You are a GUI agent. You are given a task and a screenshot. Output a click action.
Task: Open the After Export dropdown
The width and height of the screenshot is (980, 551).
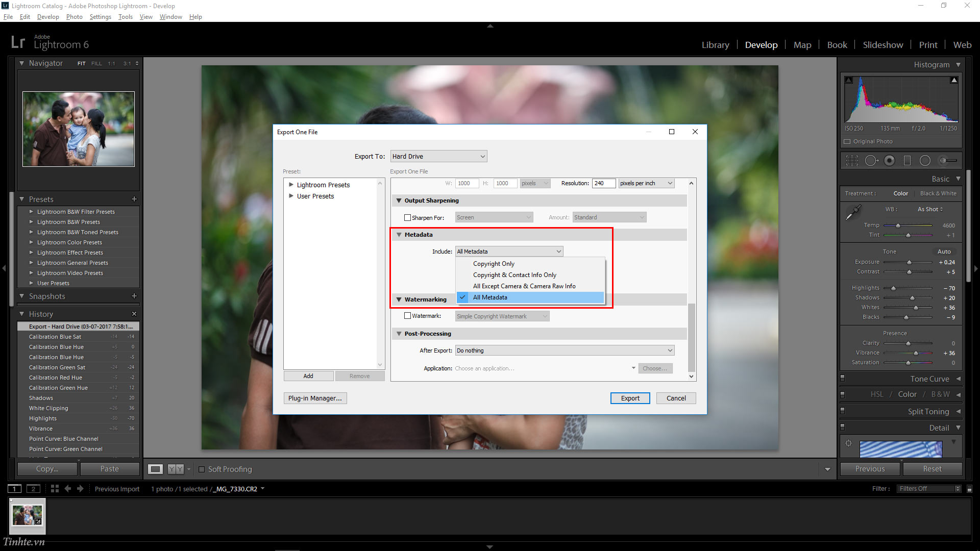[565, 350]
